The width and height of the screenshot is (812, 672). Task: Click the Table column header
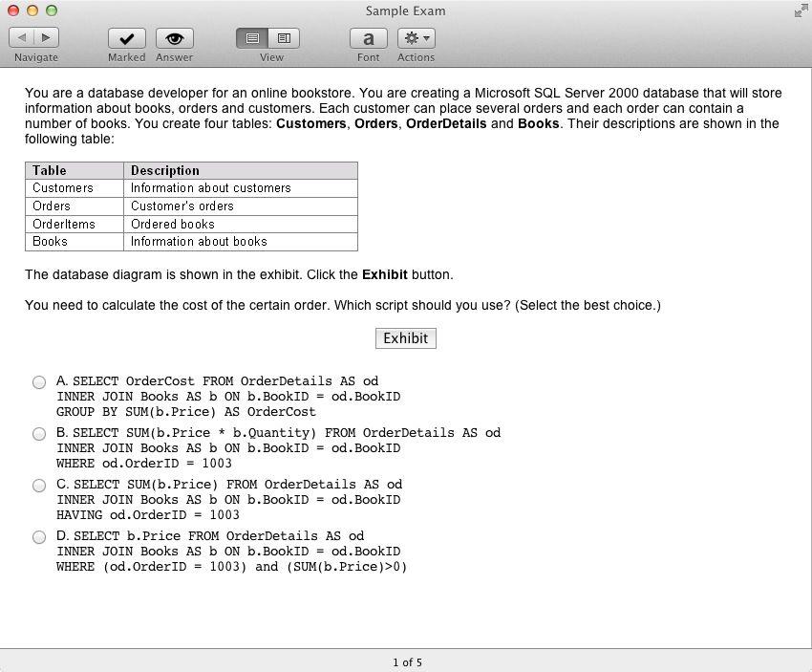tap(50, 170)
